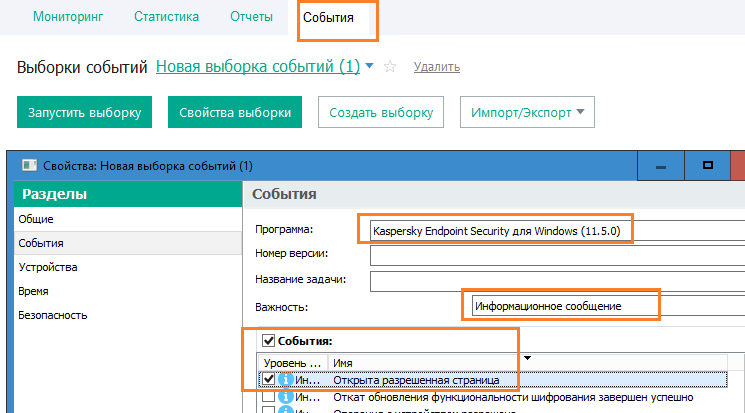745x413 pixels.
Task: Select the Общие section
Action: coord(128,219)
